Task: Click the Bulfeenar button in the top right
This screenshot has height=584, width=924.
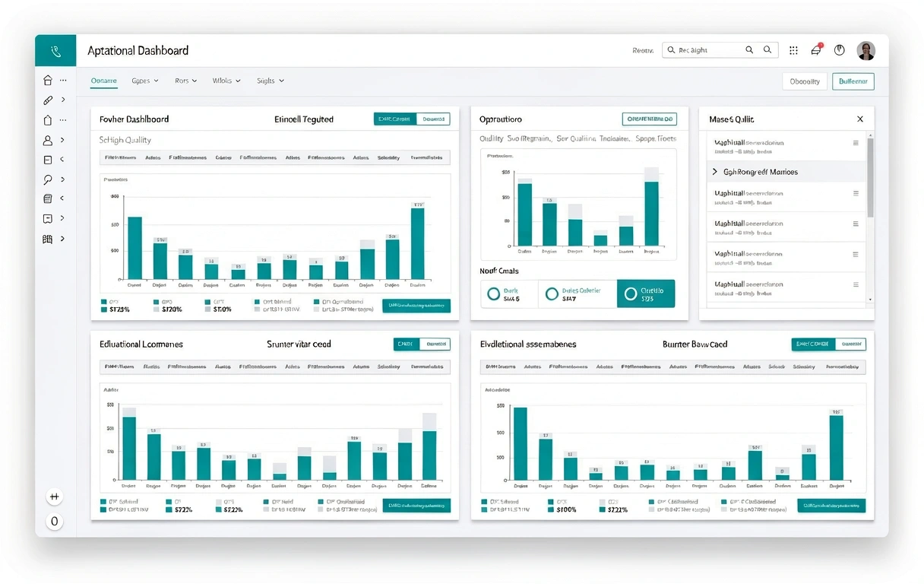Action: pyautogui.click(x=853, y=81)
